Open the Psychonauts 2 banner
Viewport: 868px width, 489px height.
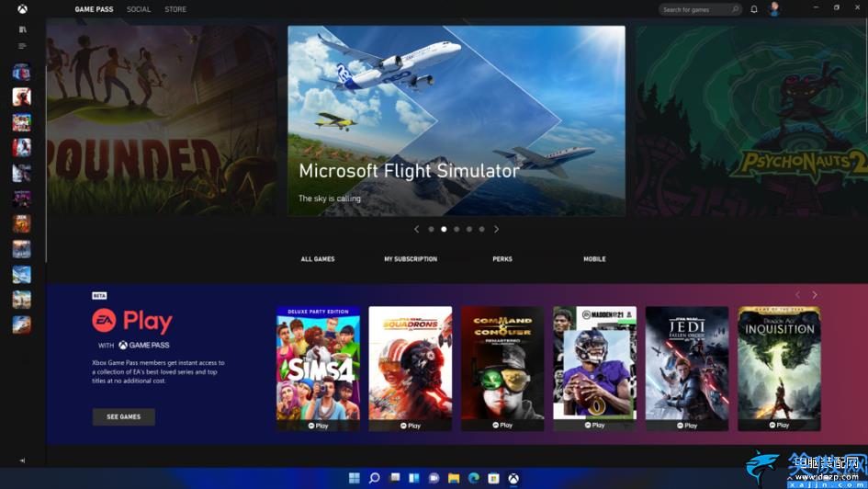coord(751,120)
